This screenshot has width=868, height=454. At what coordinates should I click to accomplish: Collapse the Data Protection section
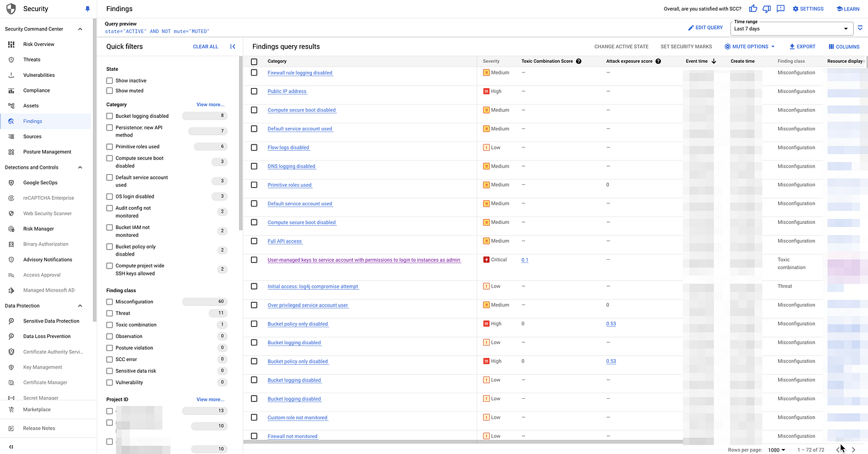coord(79,306)
